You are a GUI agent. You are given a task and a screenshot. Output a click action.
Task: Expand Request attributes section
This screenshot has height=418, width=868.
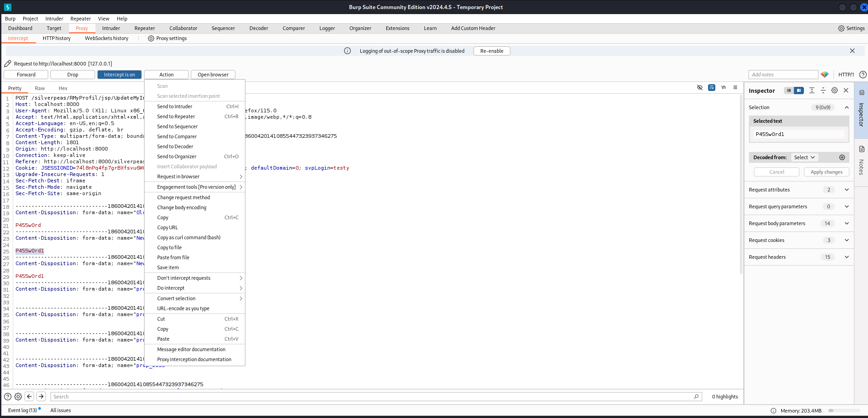[847, 190]
